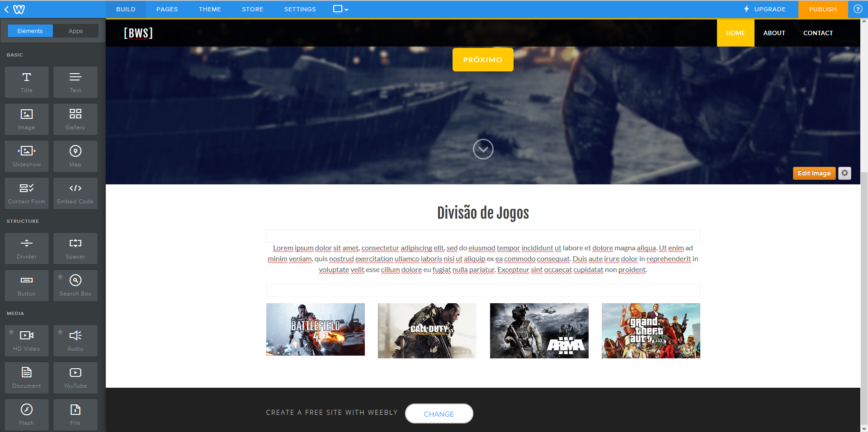The image size is (868, 432).
Task: Select the Flash element
Action: coord(27,415)
